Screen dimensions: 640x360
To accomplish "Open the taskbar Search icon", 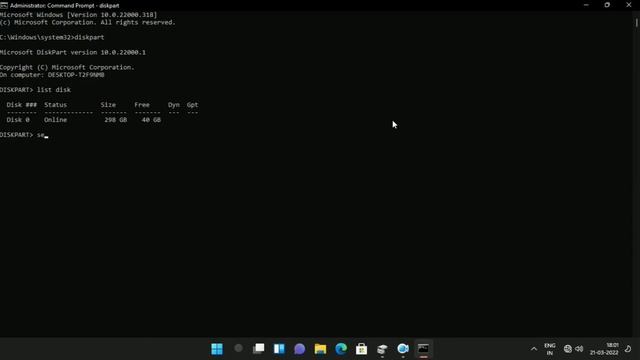I will coord(238,349).
